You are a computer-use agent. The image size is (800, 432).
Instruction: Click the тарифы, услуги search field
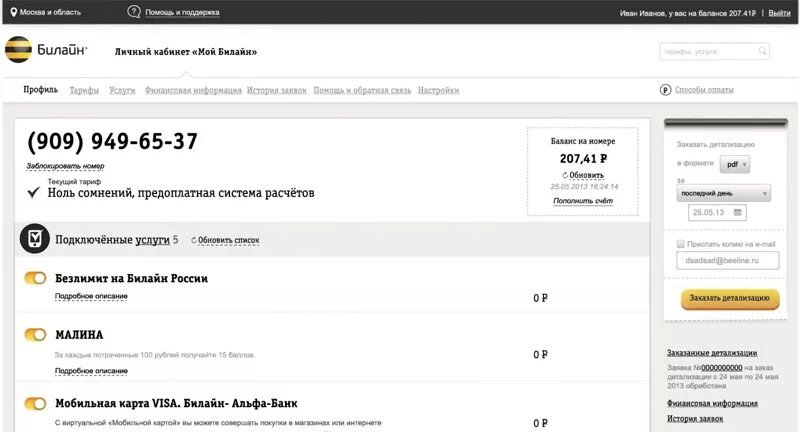tap(714, 52)
